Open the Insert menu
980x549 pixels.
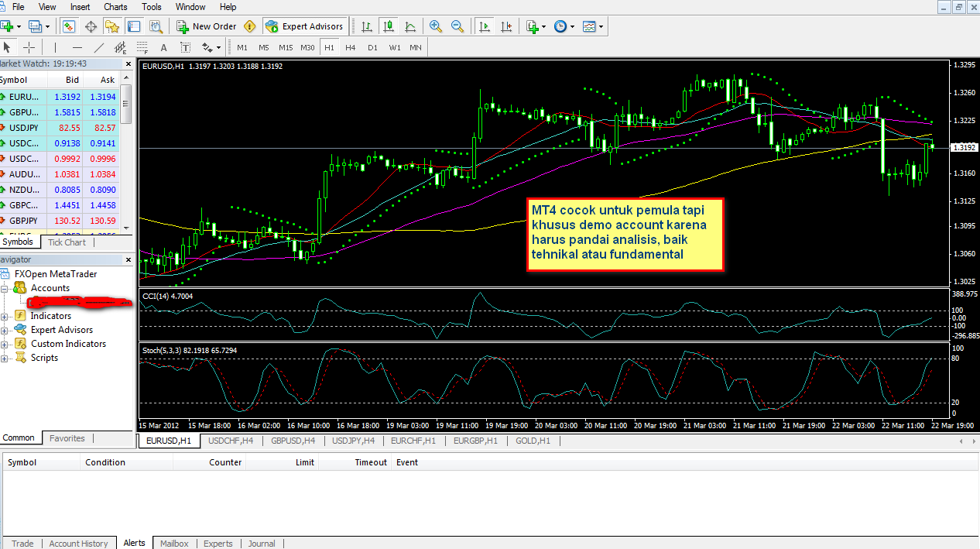tap(81, 7)
